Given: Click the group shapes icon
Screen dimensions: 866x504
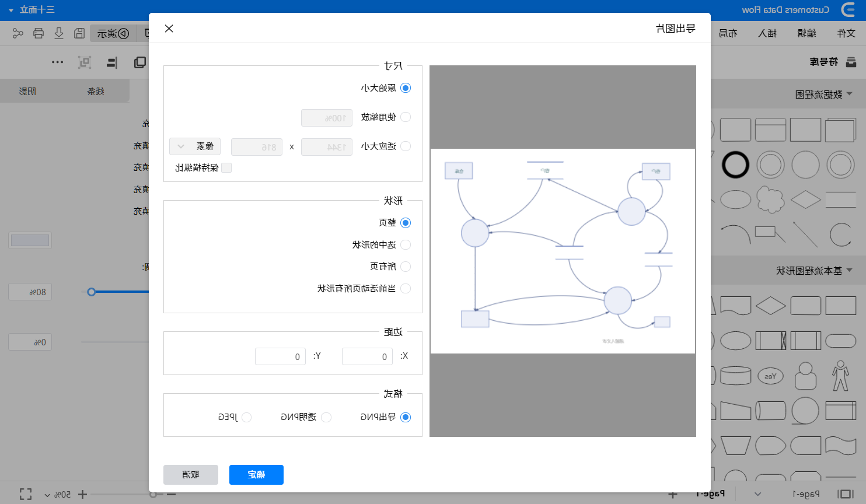Looking at the screenshot, I should click(x=85, y=62).
